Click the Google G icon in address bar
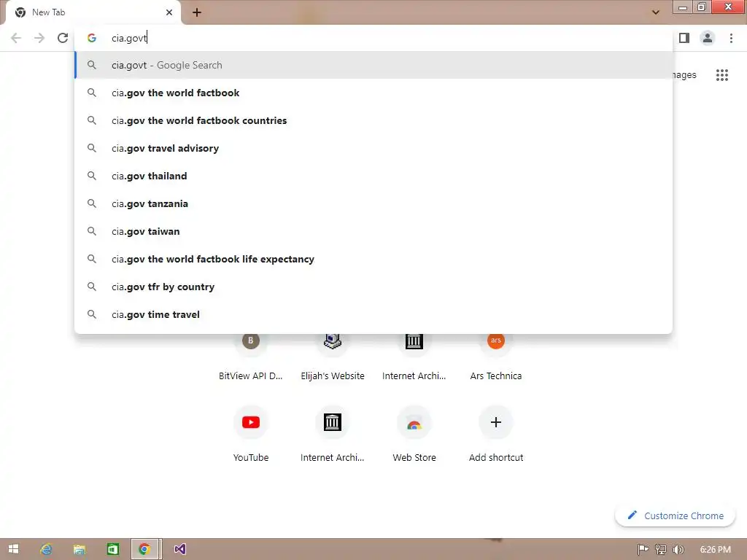The width and height of the screenshot is (747, 560). pyautogui.click(x=92, y=38)
